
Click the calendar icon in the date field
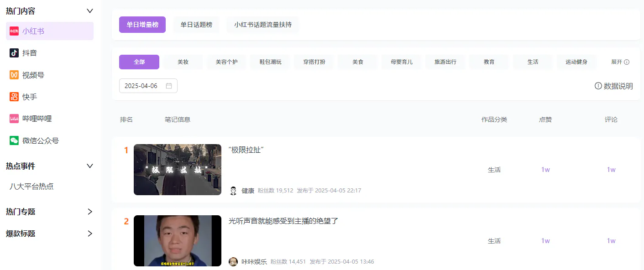(169, 86)
